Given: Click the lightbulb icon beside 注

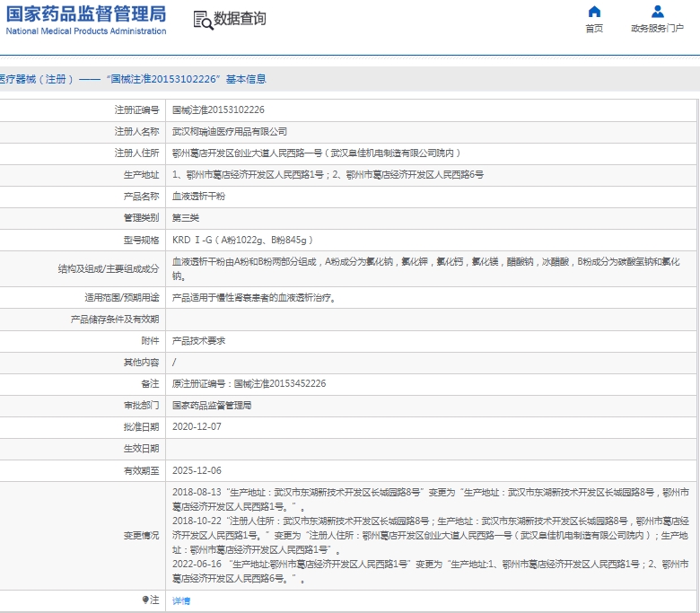Looking at the screenshot, I should [145, 600].
